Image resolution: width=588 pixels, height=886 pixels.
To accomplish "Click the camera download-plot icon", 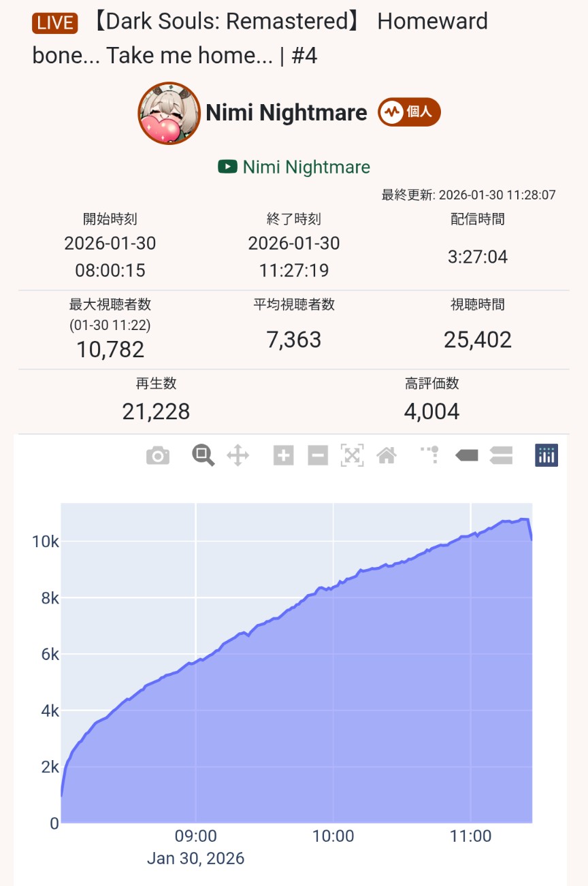I will coord(157,455).
